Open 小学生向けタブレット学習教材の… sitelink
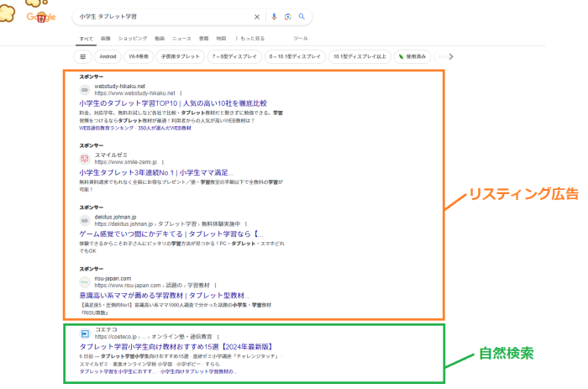 click(199, 371)
